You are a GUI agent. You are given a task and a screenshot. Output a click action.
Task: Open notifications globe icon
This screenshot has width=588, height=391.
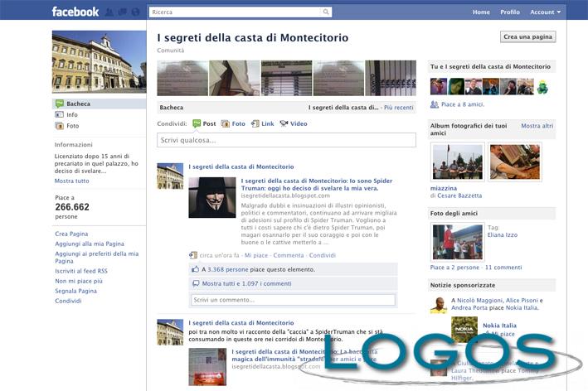(x=135, y=12)
